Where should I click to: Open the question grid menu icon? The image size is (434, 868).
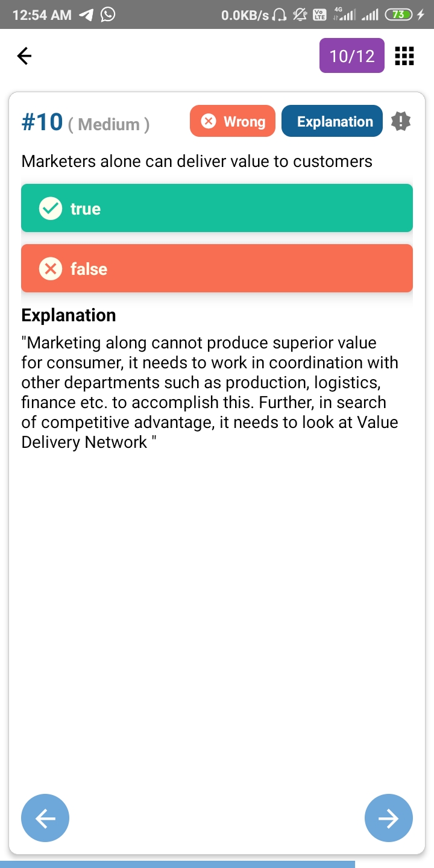pos(404,56)
